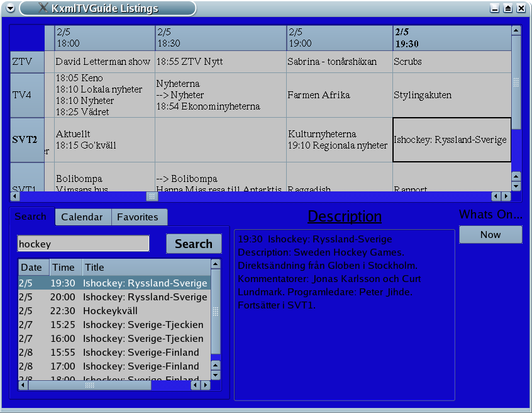
Task: Select the SVT2 channel row header
Action: [27, 140]
